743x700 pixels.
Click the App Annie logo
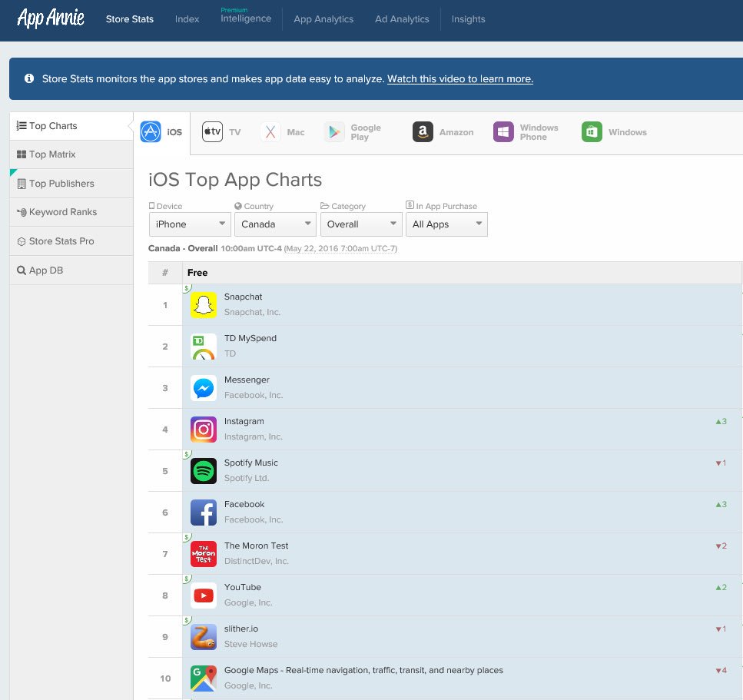click(x=51, y=18)
